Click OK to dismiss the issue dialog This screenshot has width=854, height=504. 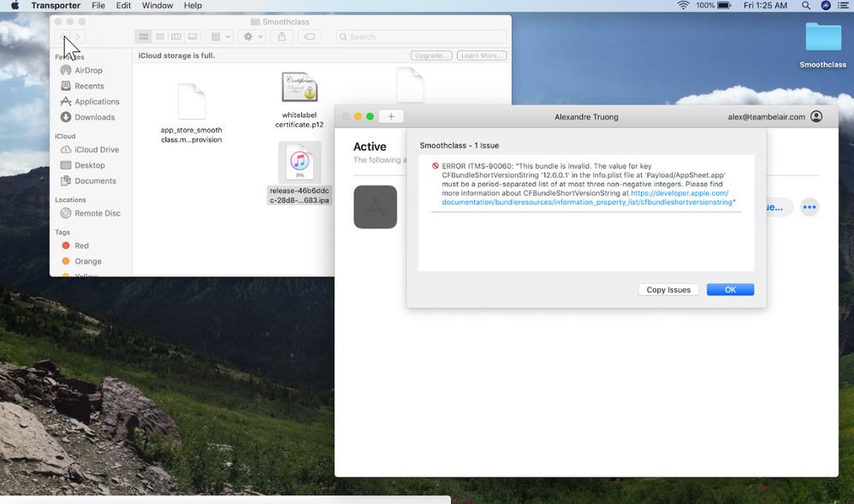click(x=731, y=290)
